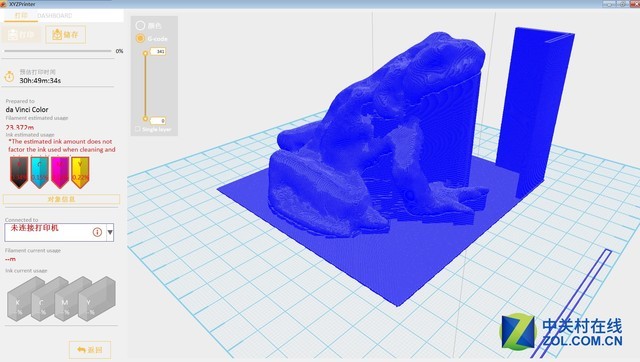Enable the Single layer checkbox

click(138, 129)
